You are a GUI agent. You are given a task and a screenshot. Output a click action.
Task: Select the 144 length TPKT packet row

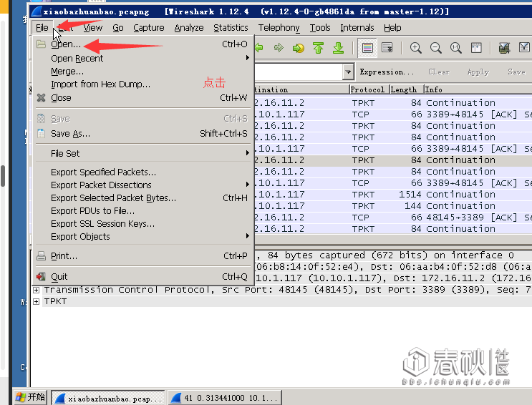[393, 206]
